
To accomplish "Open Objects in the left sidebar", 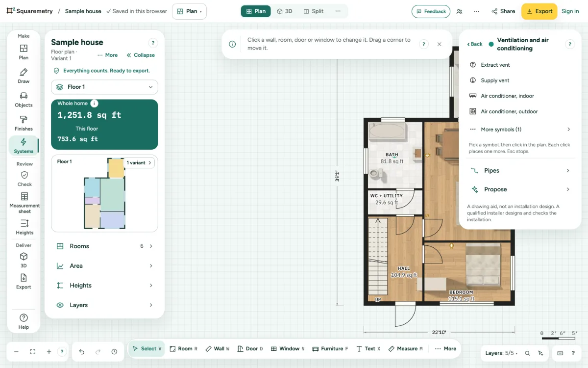I will click(x=24, y=100).
